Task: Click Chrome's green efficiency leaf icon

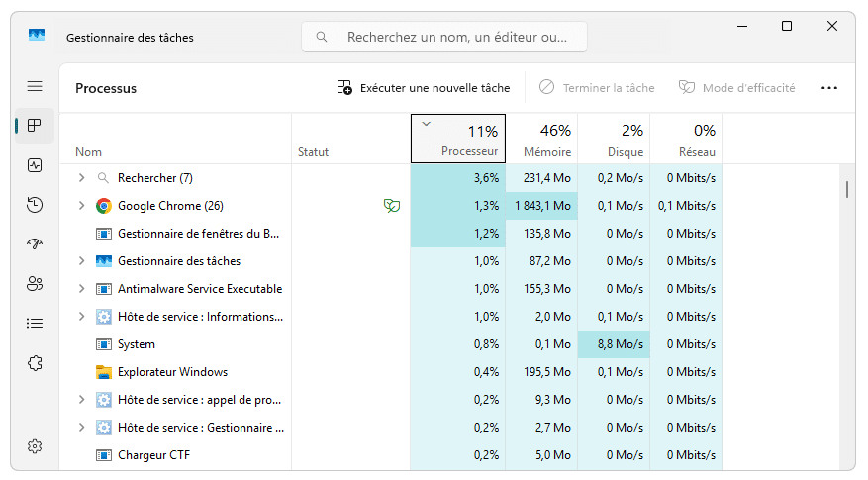Action: point(392,206)
